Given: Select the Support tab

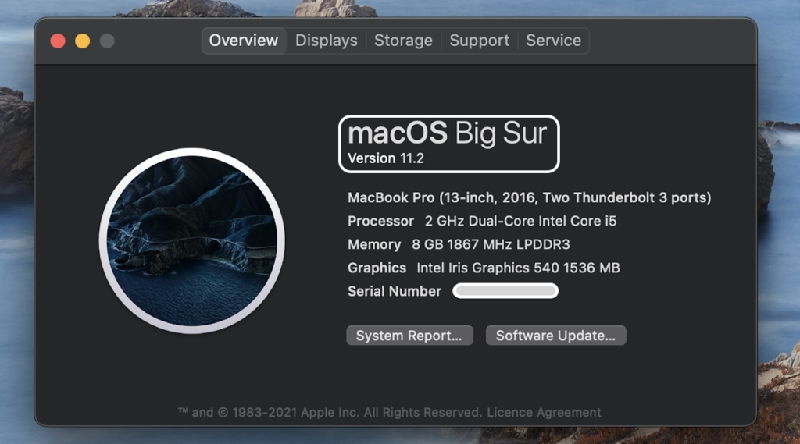Looking at the screenshot, I should click(479, 41).
